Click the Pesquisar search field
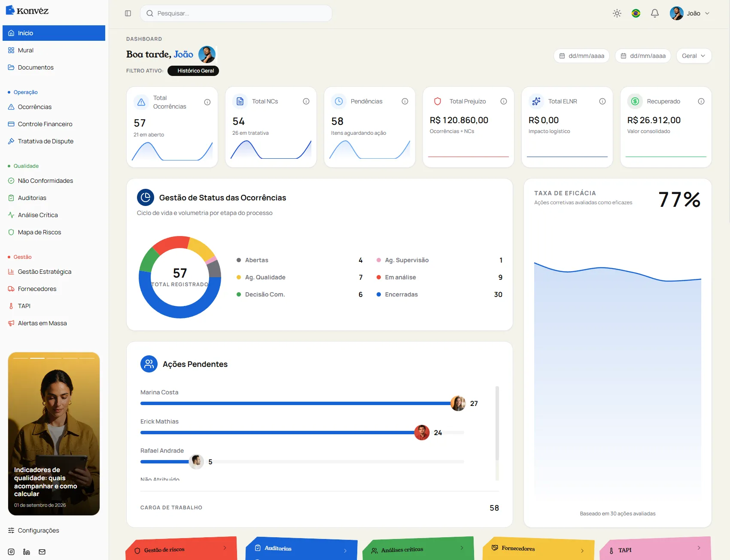 pos(236,13)
